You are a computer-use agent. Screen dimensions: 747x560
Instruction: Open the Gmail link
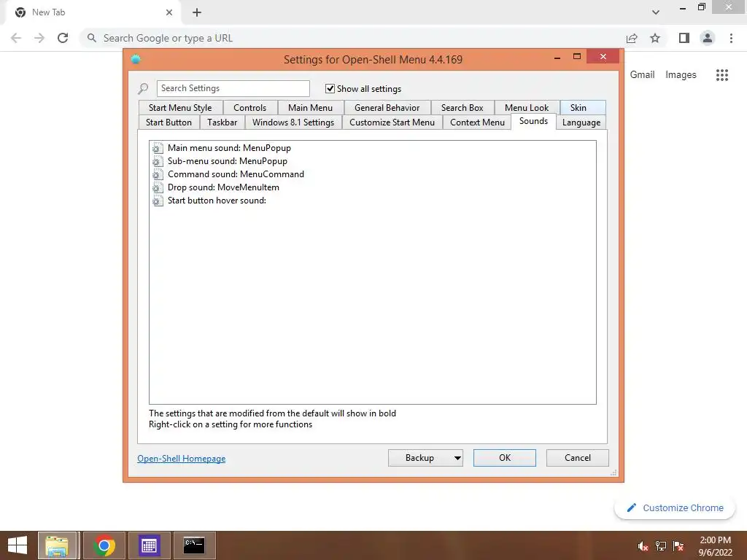(x=642, y=75)
